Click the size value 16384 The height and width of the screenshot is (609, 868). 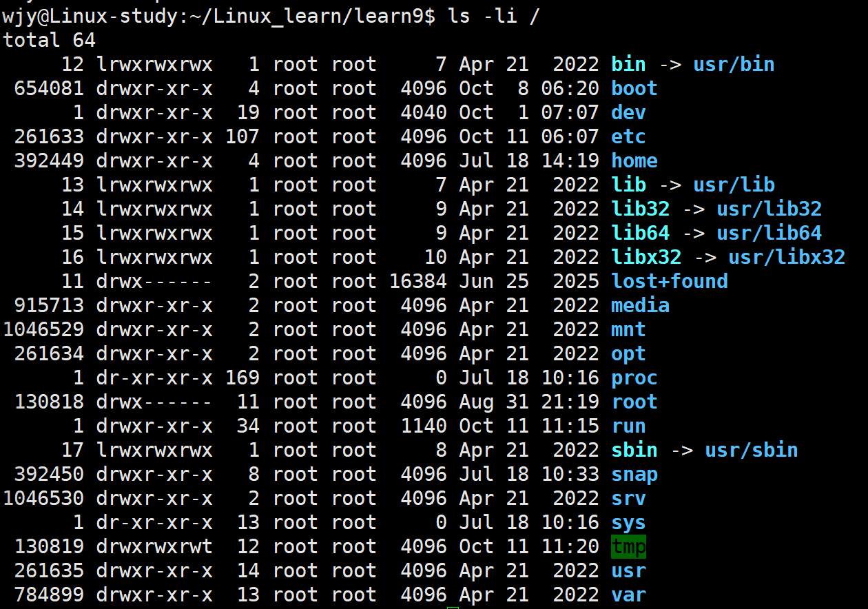tap(418, 282)
